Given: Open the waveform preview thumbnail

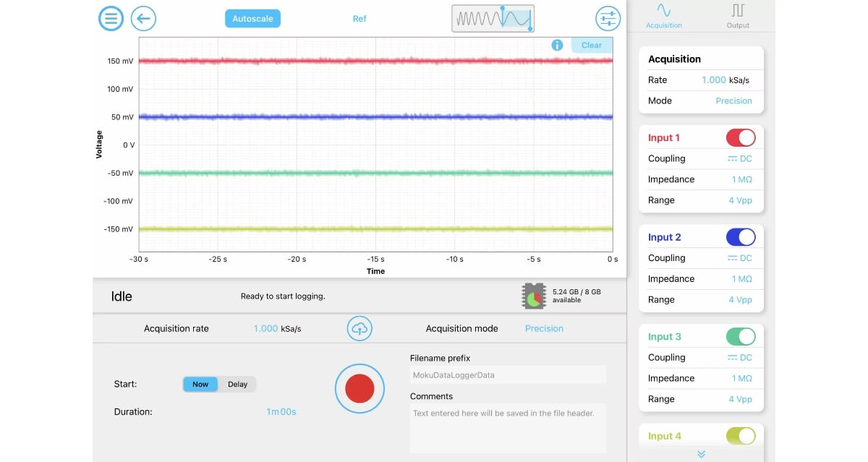Looking at the screenshot, I should pyautogui.click(x=493, y=18).
